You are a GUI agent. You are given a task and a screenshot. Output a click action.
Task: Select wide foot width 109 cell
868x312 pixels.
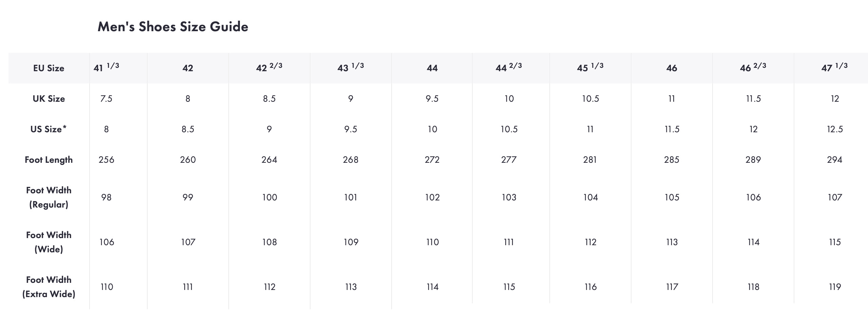click(x=351, y=242)
